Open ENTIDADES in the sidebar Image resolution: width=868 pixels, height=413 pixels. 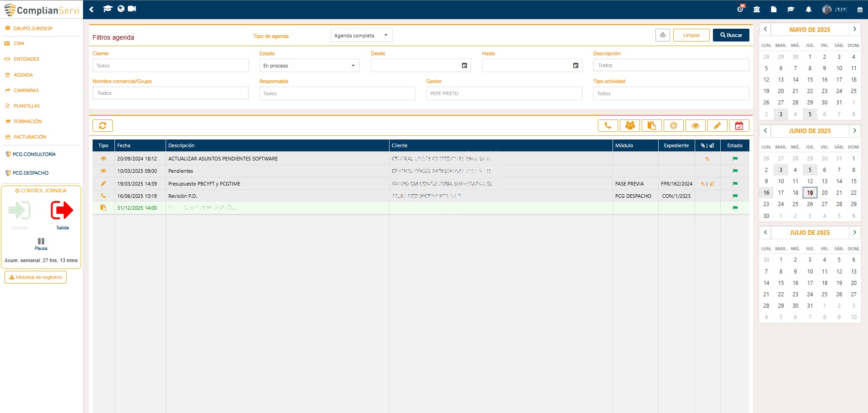(x=26, y=59)
